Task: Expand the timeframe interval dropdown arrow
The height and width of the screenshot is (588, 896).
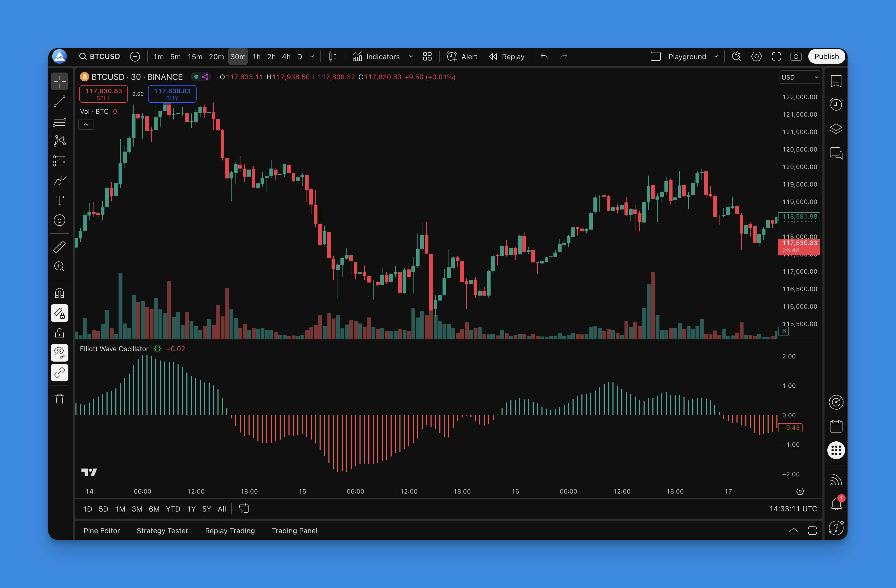Action: (x=312, y=56)
